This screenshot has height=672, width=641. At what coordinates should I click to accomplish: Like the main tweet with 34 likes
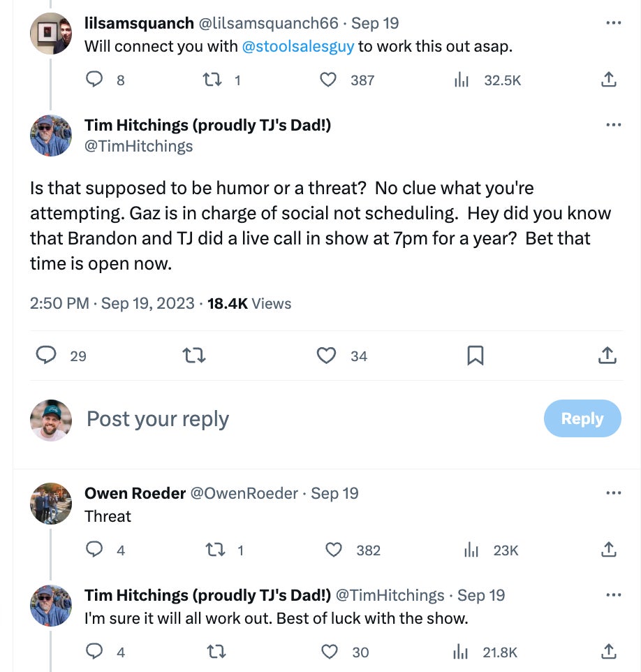pos(327,356)
